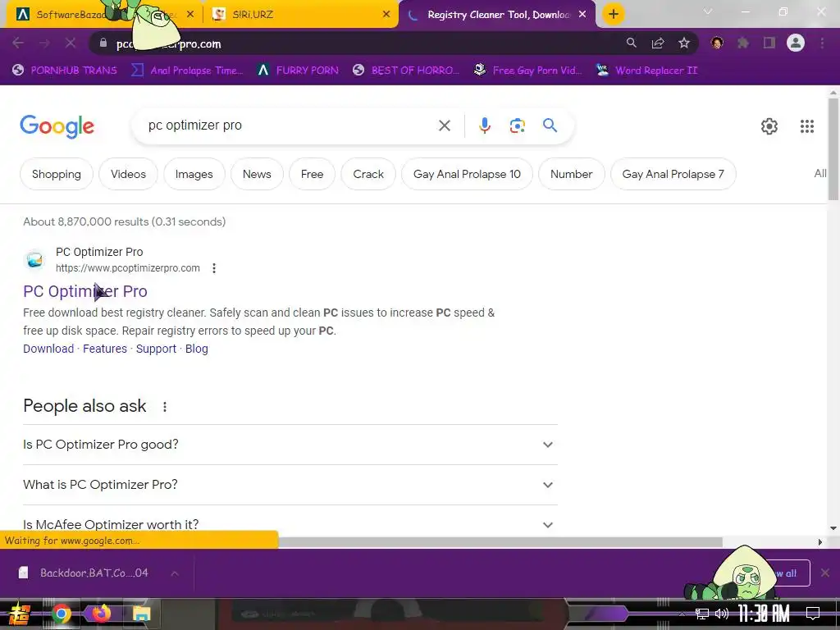840x630 pixels.
Task: Expand "Is PC Optimizer Pro good?"
Action: (x=290, y=445)
